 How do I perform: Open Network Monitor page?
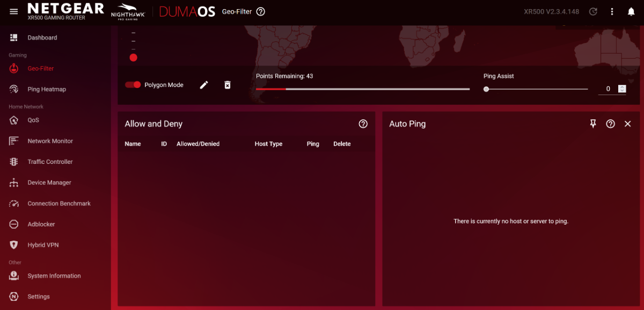coord(50,141)
